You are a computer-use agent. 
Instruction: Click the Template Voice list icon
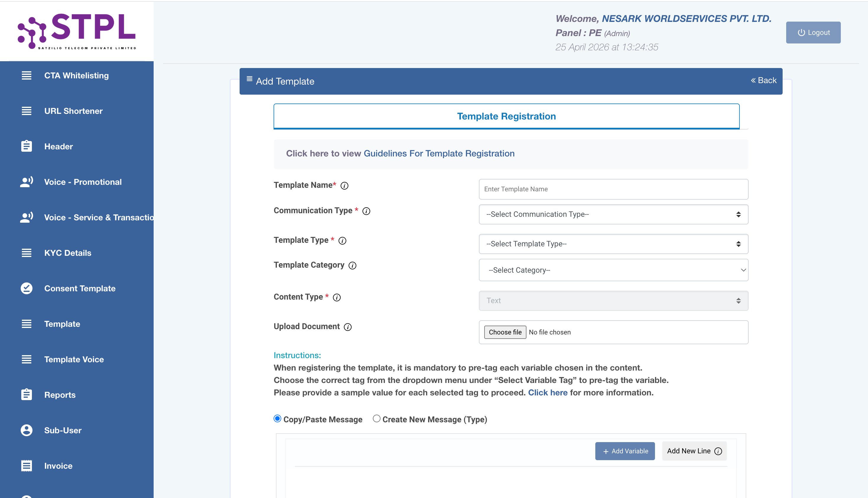click(x=26, y=359)
